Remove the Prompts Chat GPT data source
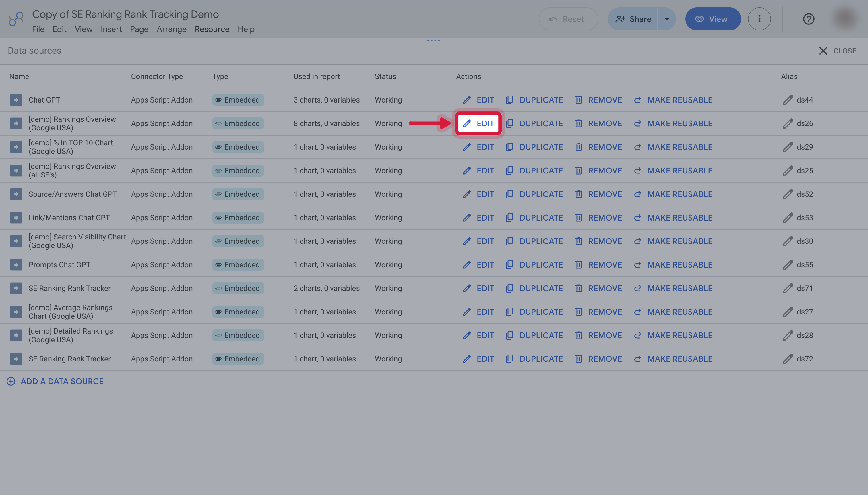The height and width of the screenshot is (495, 868). click(x=598, y=265)
